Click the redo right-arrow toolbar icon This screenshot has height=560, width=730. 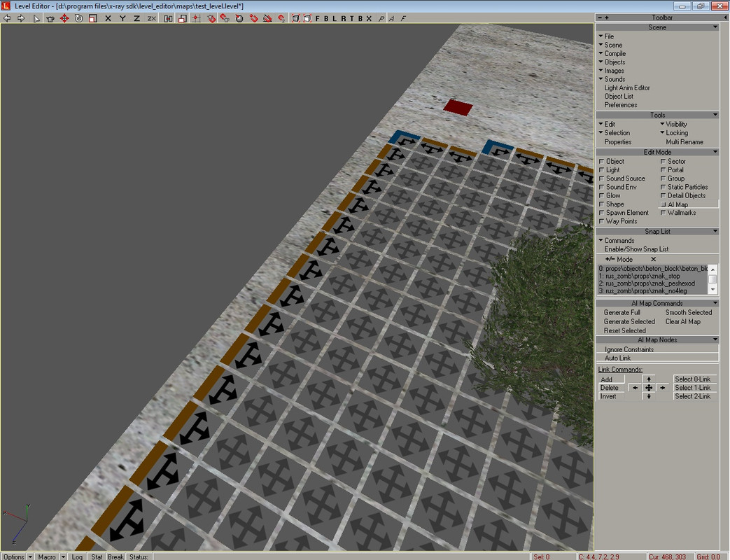pyautogui.click(x=21, y=18)
